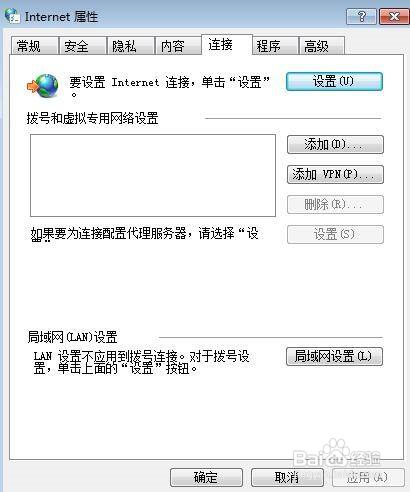Viewport: 410px width, 492px height.
Task: Click the Internet Properties title bar icon
Action: tap(12, 15)
